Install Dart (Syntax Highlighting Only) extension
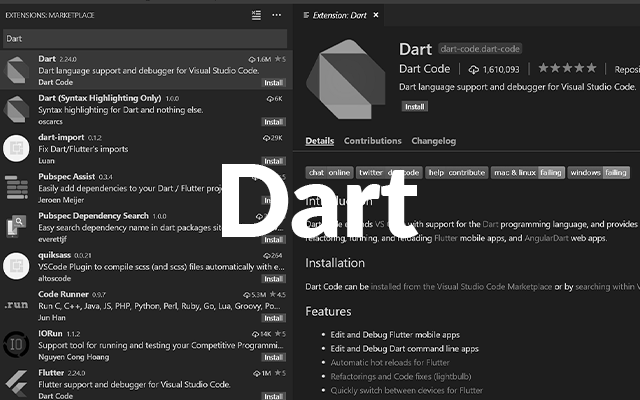The width and height of the screenshot is (640, 400). [273, 122]
